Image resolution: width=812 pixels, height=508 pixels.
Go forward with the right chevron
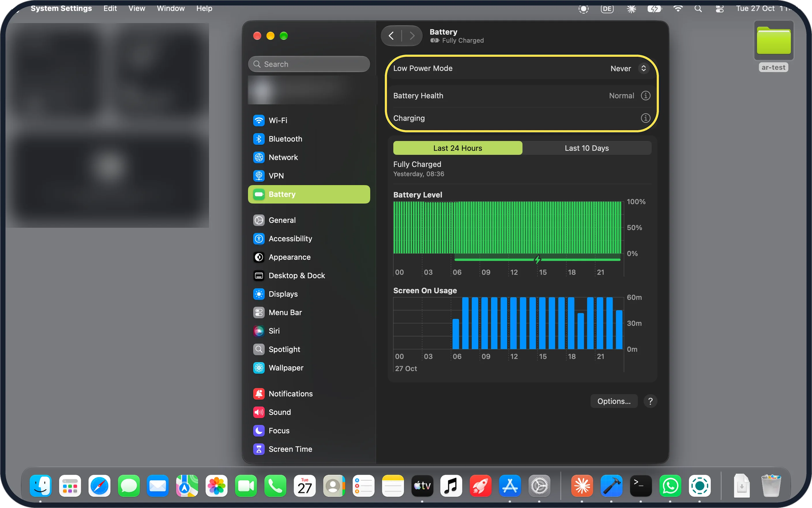click(x=412, y=36)
